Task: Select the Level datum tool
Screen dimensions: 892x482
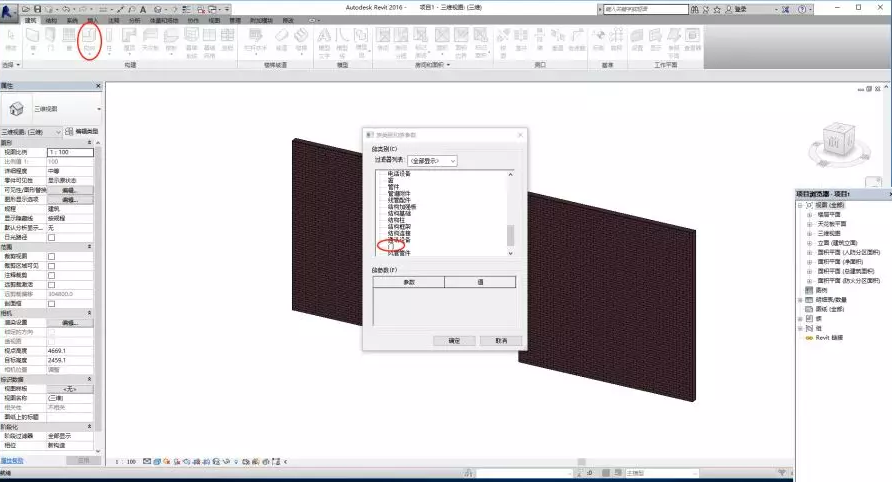Action: [598, 40]
